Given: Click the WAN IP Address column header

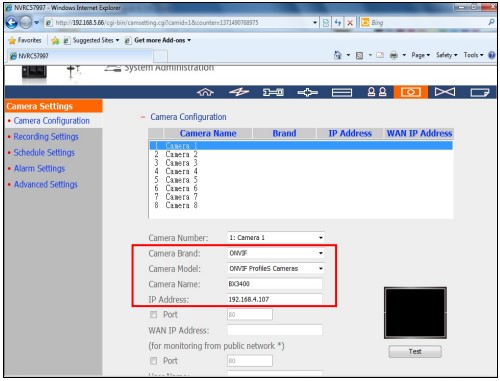Looking at the screenshot, I should (x=419, y=133).
